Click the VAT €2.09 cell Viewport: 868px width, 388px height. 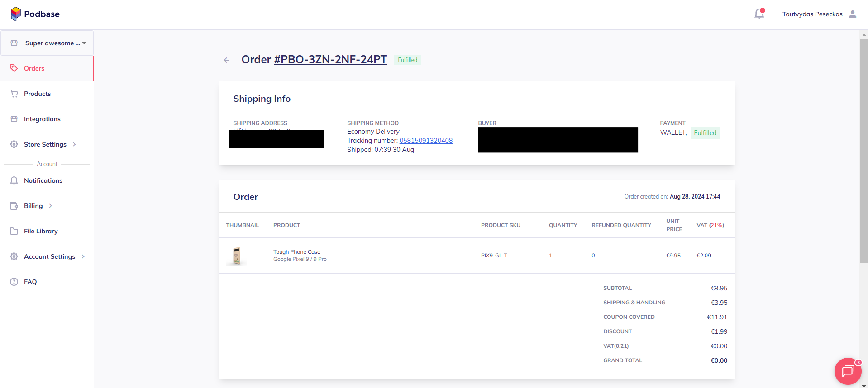point(704,256)
